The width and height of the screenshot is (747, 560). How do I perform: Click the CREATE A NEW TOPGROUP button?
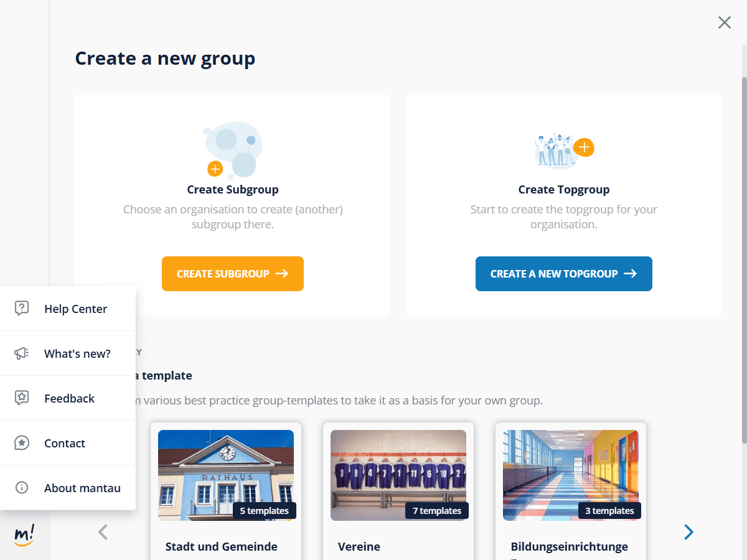click(564, 274)
